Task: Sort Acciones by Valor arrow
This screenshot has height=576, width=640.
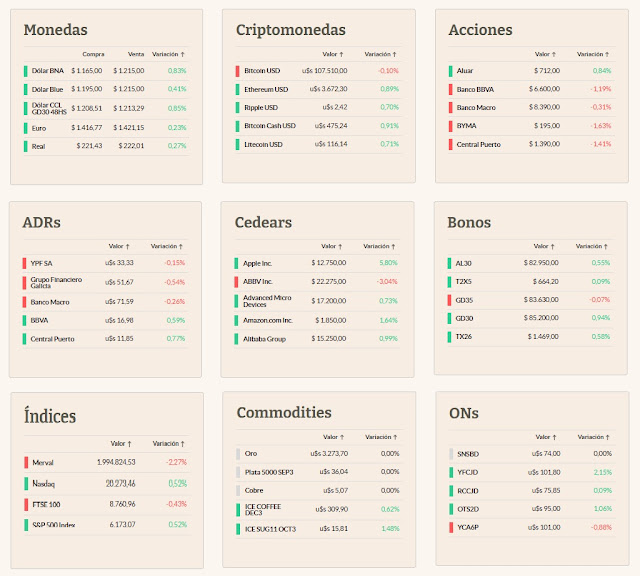Action: click(x=553, y=54)
